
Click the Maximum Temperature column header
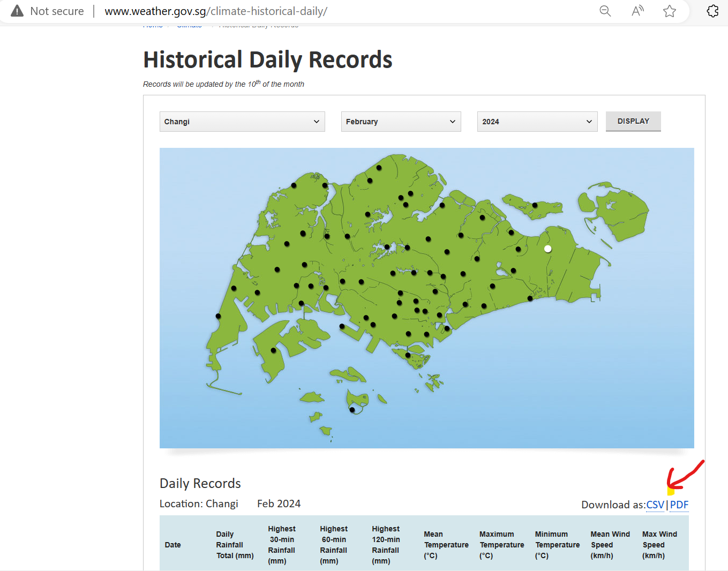(501, 545)
